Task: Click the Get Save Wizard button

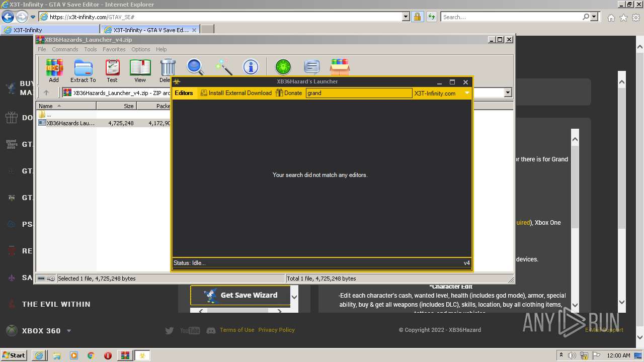Action: (240, 295)
